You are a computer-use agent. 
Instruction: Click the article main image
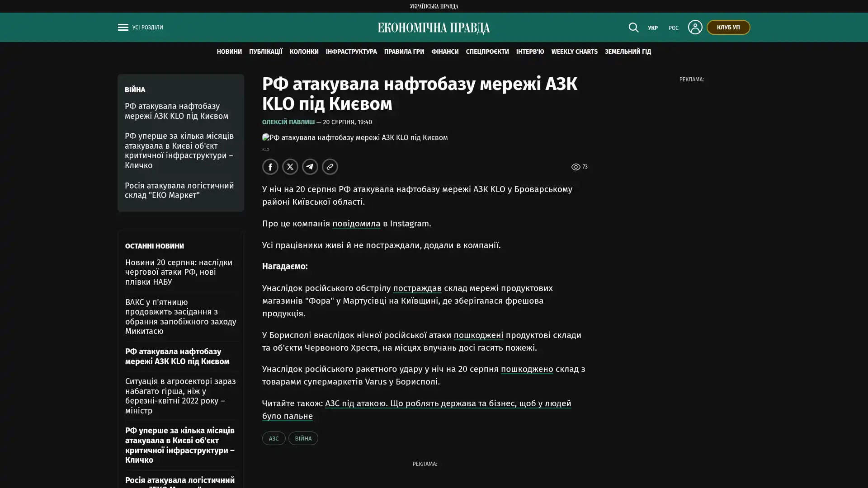[355, 138]
